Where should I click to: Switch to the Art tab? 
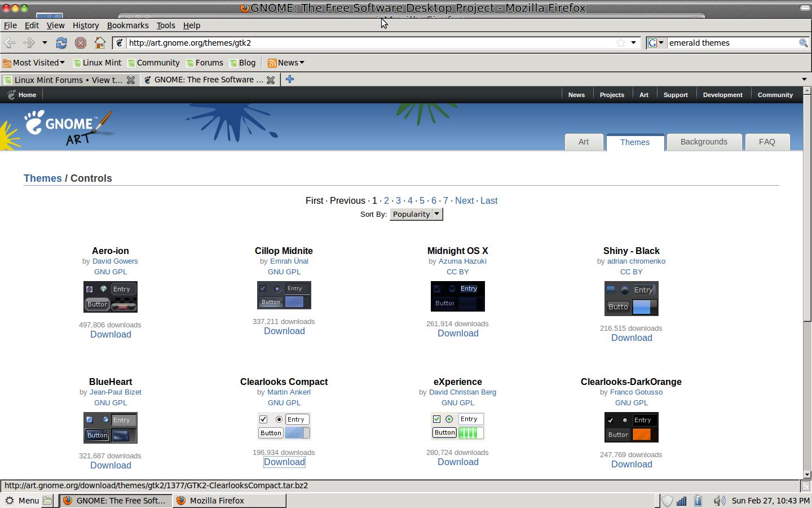(584, 142)
